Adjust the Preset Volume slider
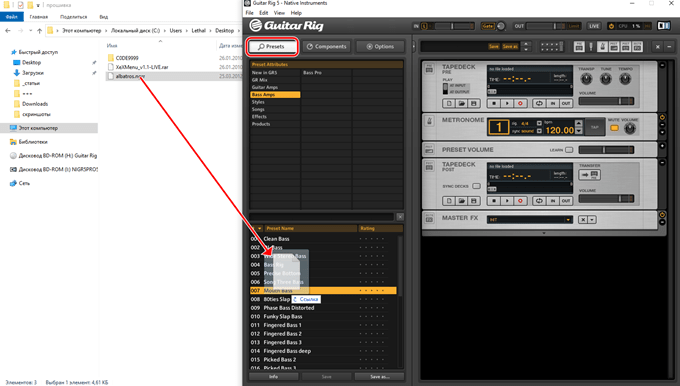Viewport: 680px width, 386px height. (606, 150)
